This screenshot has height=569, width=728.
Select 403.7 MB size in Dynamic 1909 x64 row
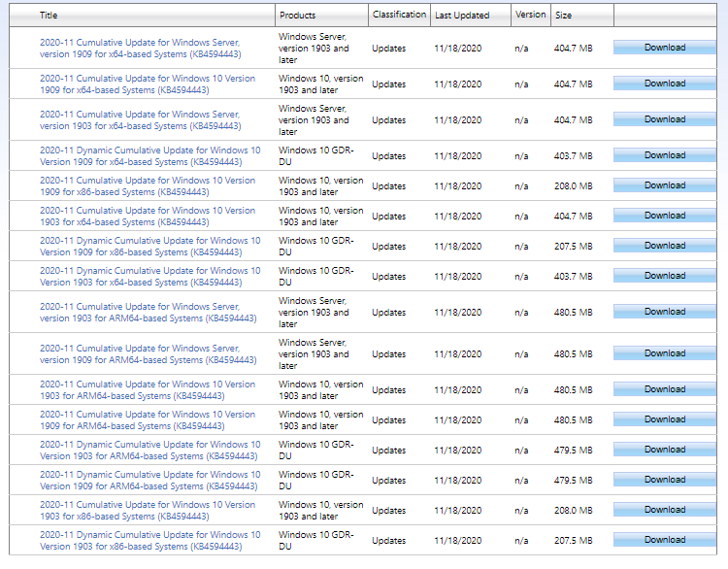tap(574, 156)
